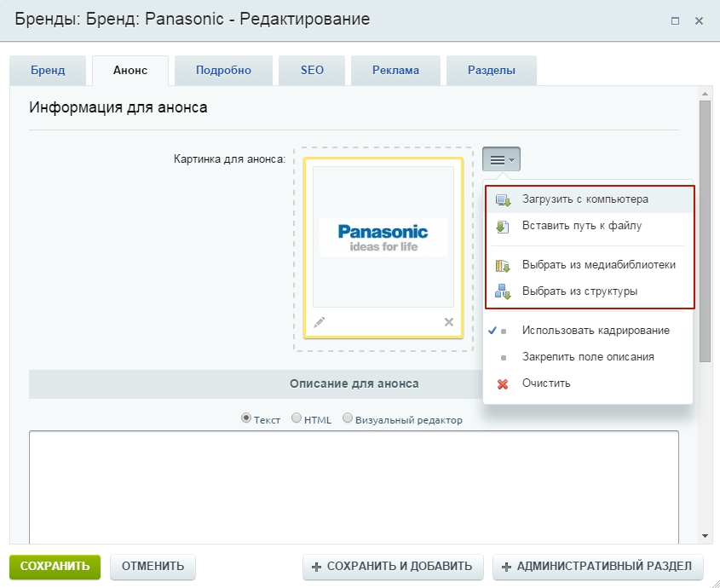Remove the Panasonic image with the X icon
Viewport: 720px width, 588px height.
(x=449, y=322)
